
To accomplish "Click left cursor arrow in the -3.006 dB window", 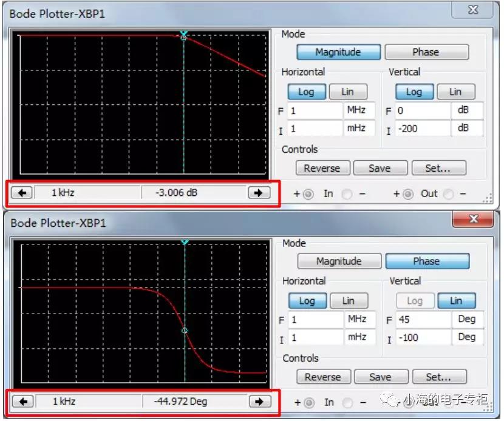I will (23, 193).
